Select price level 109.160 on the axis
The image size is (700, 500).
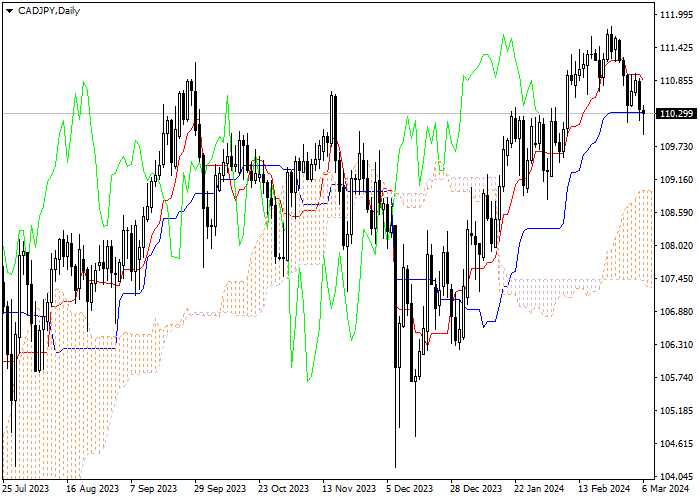[x=676, y=180]
